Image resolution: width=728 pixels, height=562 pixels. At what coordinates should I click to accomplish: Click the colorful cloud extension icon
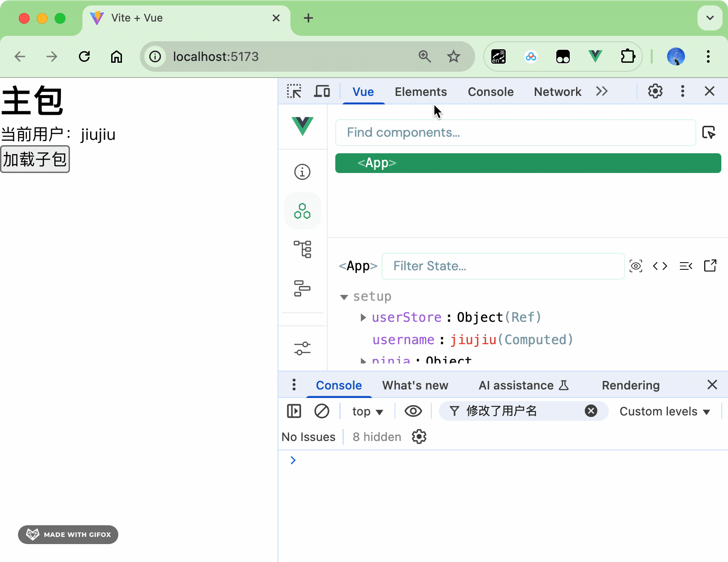pyautogui.click(x=531, y=56)
